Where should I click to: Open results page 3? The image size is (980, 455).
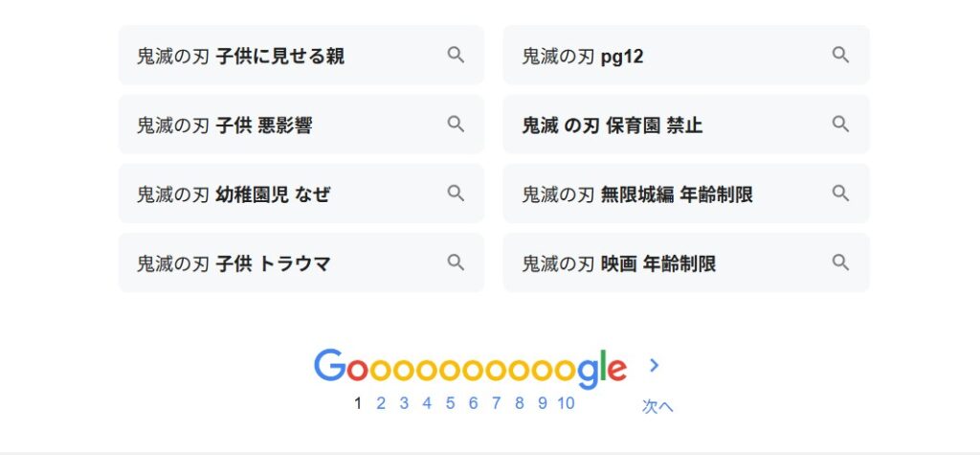click(404, 403)
